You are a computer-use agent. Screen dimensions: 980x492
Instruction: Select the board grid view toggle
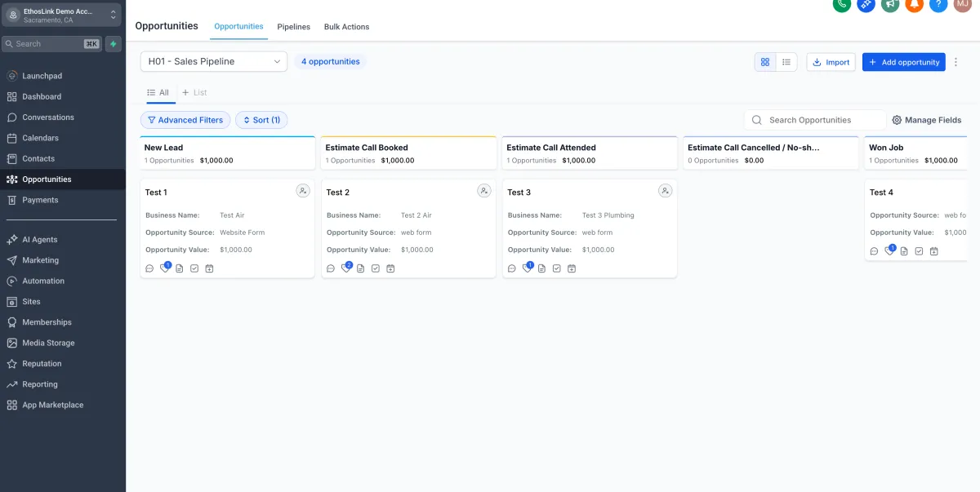click(x=765, y=62)
